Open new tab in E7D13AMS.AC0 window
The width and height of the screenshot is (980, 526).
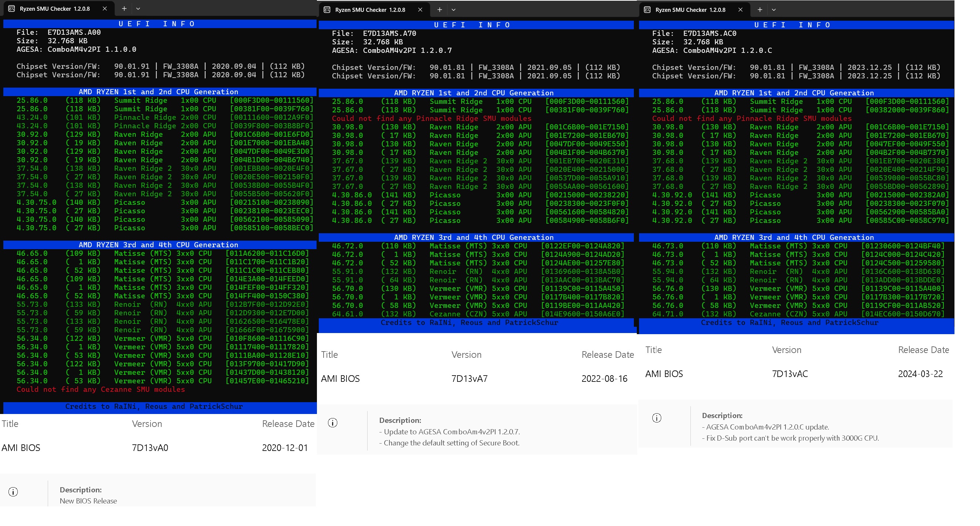pyautogui.click(x=760, y=10)
